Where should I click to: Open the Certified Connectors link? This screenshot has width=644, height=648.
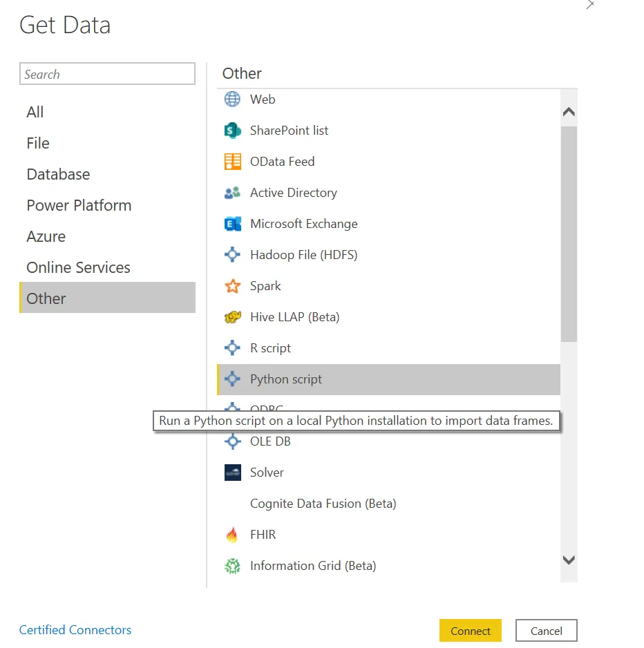(75, 630)
